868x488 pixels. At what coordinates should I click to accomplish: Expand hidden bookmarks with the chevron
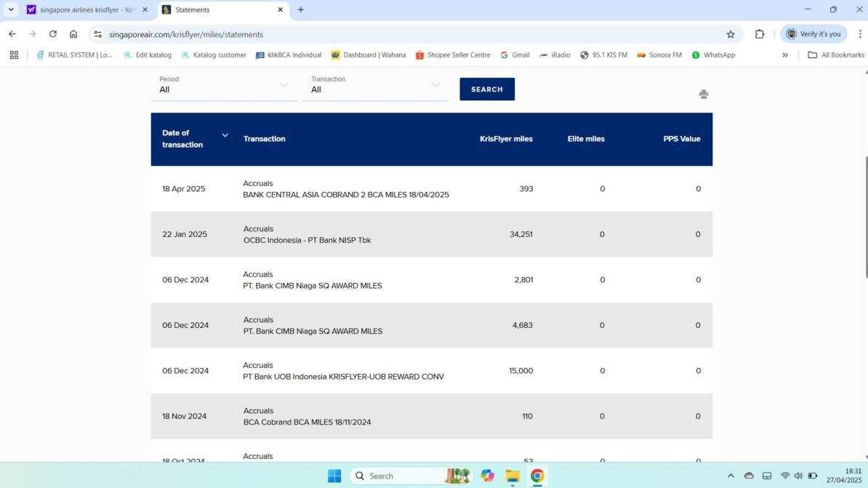tap(785, 55)
